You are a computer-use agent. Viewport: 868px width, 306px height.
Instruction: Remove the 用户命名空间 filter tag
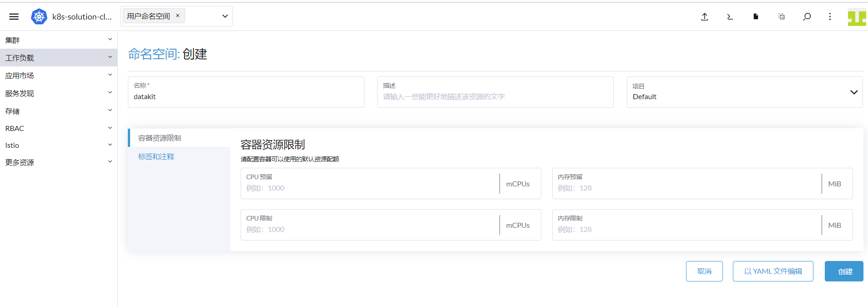[178, 15]
